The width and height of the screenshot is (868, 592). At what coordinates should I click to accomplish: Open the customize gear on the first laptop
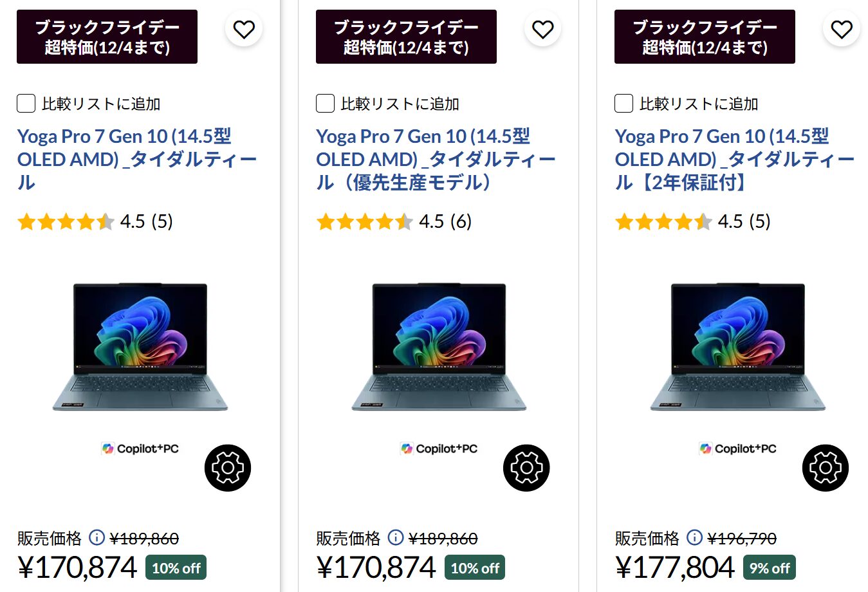(228, 468)
